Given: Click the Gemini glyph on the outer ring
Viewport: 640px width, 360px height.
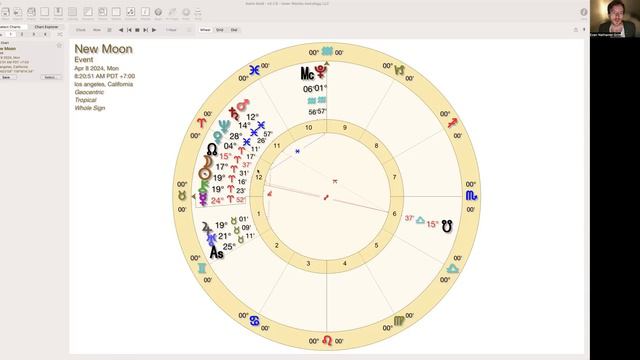Looking at the screenshot, I should click(202, 269).
